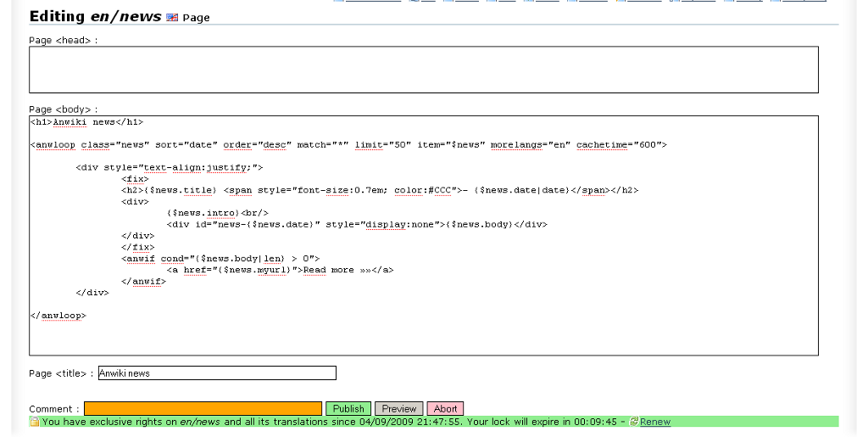The image size is (868, 437).
Task: Focus the orange Comment input field
Action: [x=203, y=409]
